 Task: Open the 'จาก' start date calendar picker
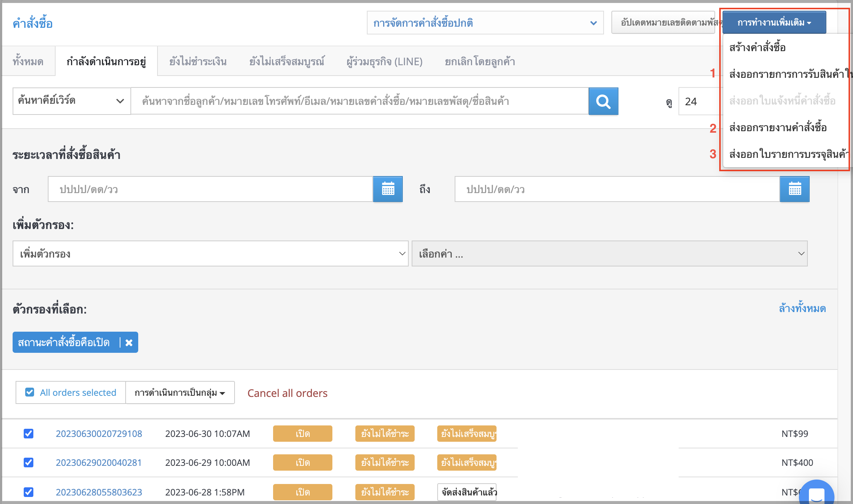(388, 189)
